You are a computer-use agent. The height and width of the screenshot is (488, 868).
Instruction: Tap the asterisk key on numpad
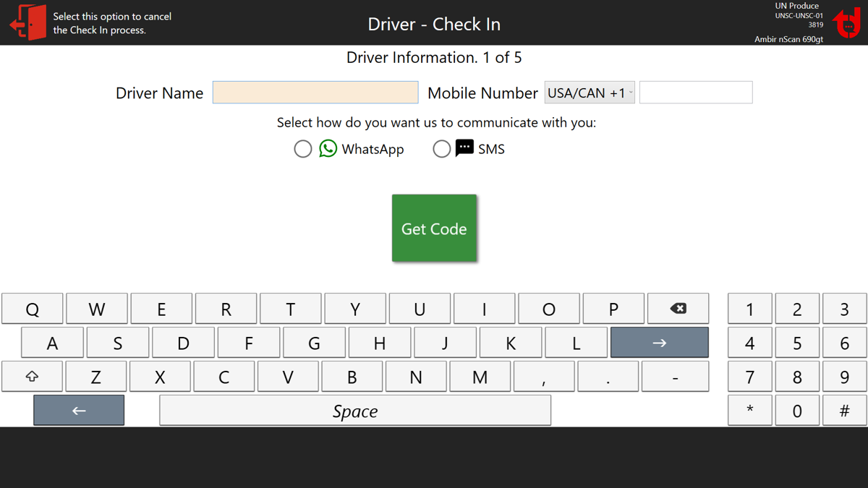tap(750, 411)
